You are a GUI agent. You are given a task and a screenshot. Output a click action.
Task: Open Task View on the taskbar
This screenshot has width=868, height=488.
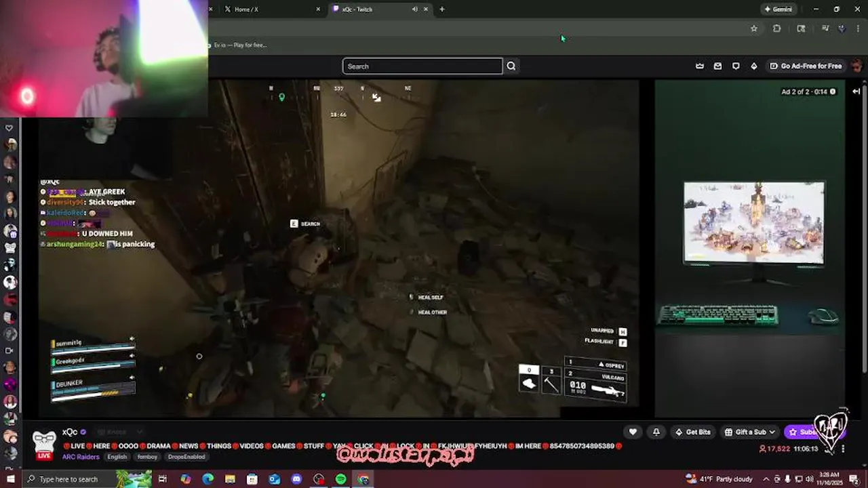point(163,479)
